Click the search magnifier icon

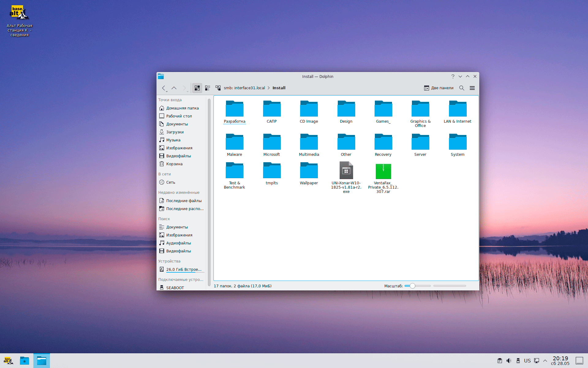[462, 88]
